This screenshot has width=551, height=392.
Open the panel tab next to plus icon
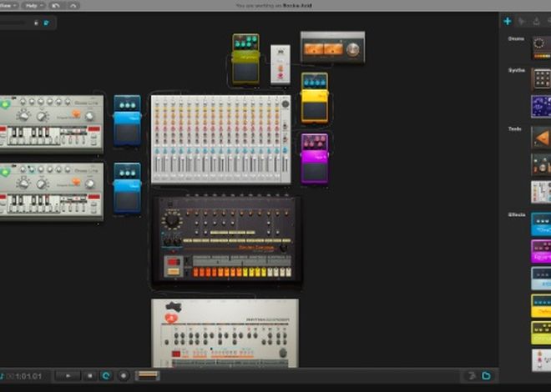[x=522, y=22]
